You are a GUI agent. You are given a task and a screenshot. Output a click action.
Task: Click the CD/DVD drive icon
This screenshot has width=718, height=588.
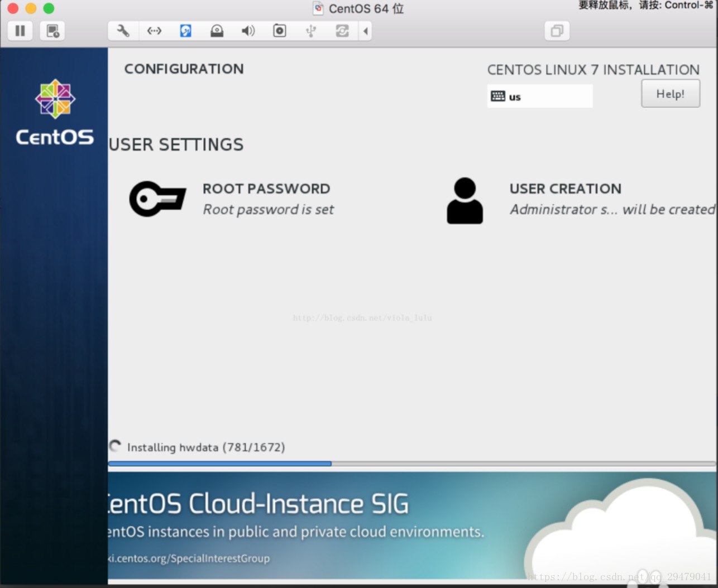pyautogui.click(x=217, y=31)
